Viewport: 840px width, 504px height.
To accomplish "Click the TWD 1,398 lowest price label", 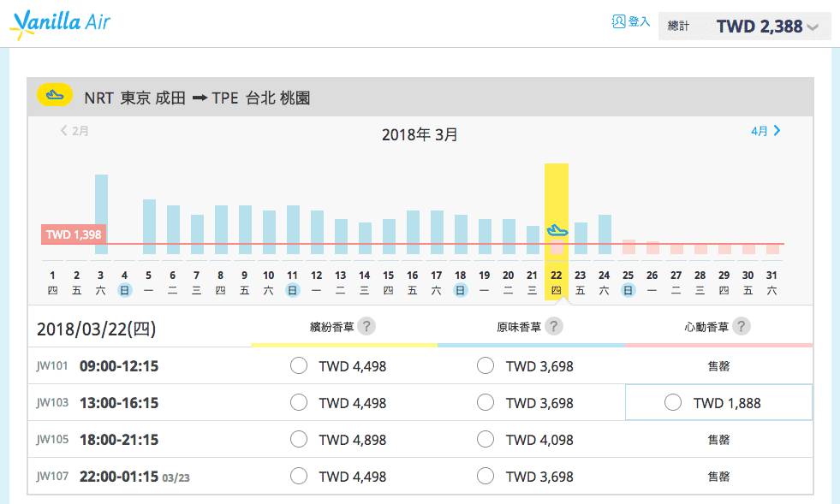I will (74, 234).
